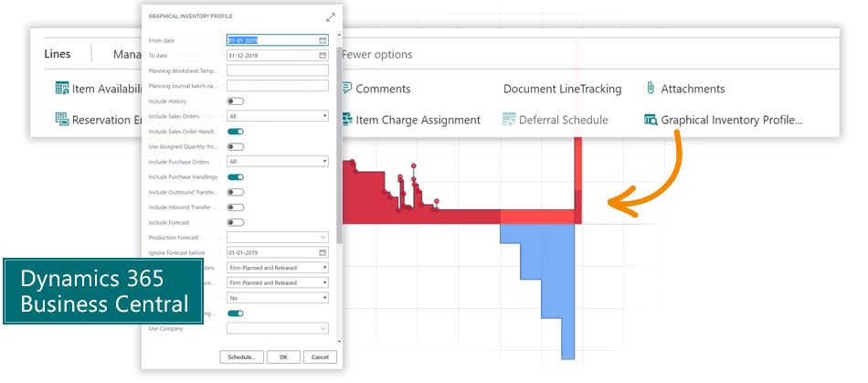The height and width of the screenshot is (383, 868).
Task: Click the OK button
Action: point(283,357)
